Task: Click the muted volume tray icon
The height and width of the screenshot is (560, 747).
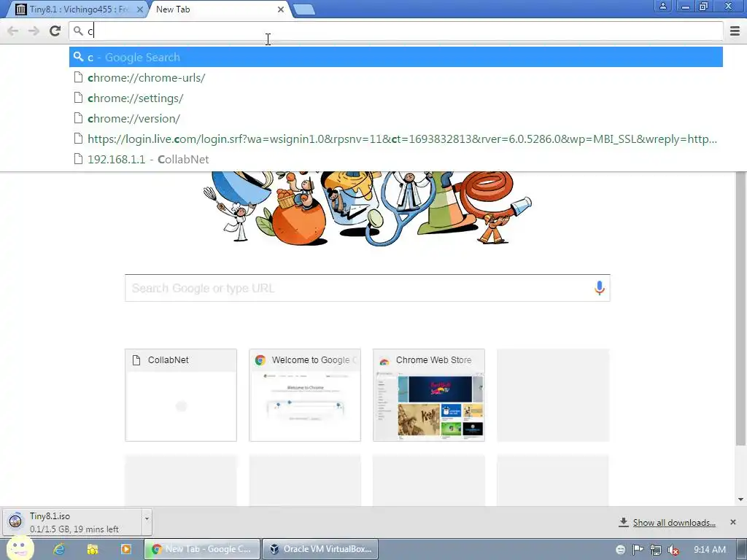Action: tap(673, 550)
